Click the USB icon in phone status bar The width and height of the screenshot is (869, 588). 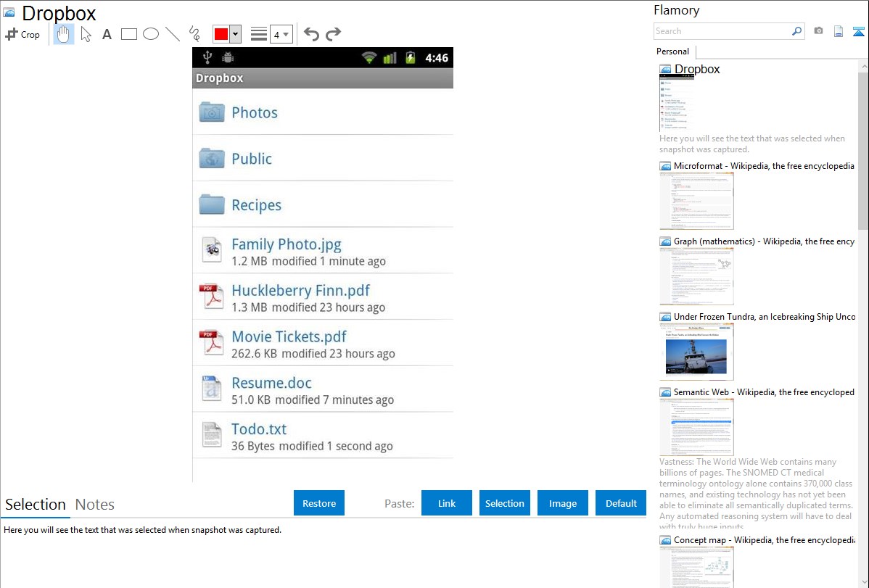coord(207,57)
